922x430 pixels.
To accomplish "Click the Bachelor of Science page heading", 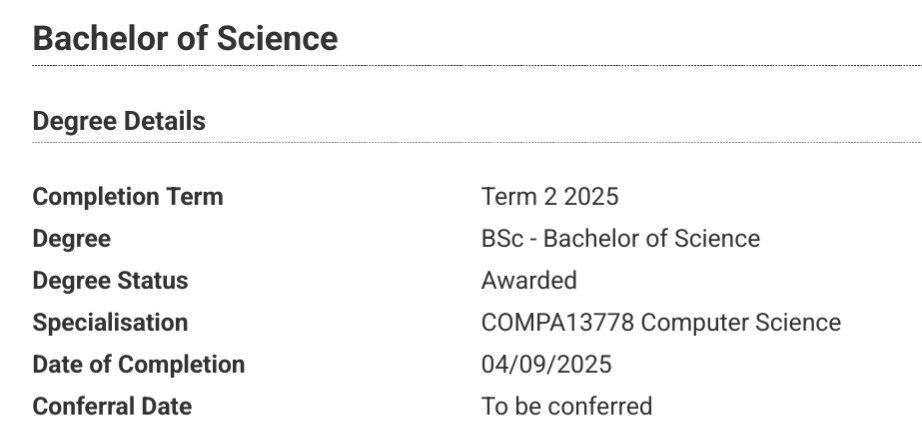I will tap(185, 38).
